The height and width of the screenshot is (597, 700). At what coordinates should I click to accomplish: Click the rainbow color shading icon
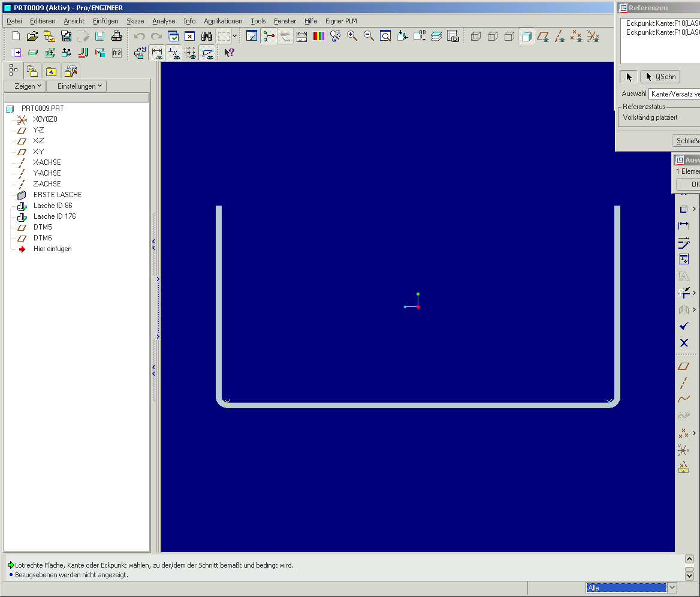click(x=319, y=36)
